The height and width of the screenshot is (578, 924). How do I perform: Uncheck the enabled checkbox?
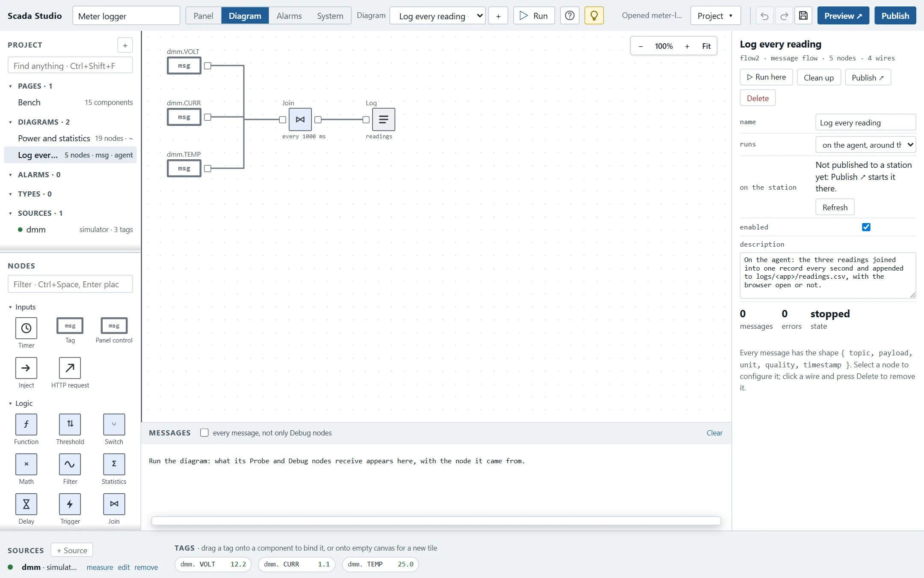[x=866, y=227]
